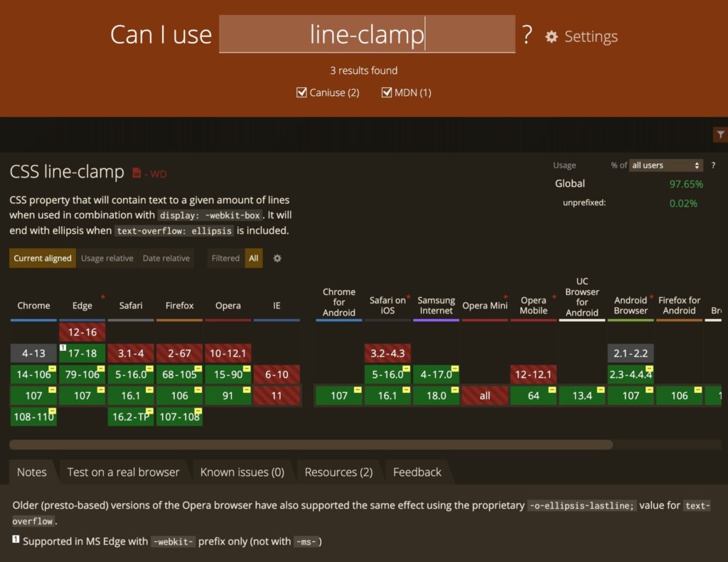Click the gear icon beside the All filter
This screenshot has height=562, width=728.
click(x=277, y=259)
